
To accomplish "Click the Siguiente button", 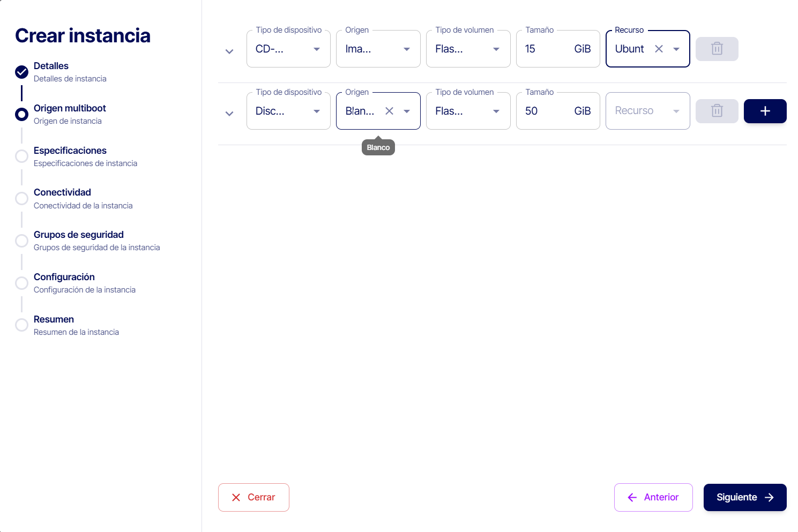I will click(x=744, y=497).
